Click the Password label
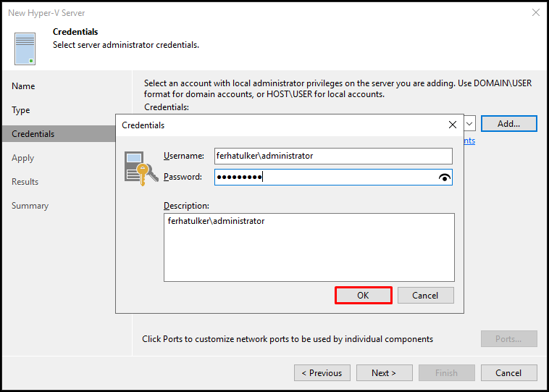This screenshot has height=392, width=549. [183, 177]
